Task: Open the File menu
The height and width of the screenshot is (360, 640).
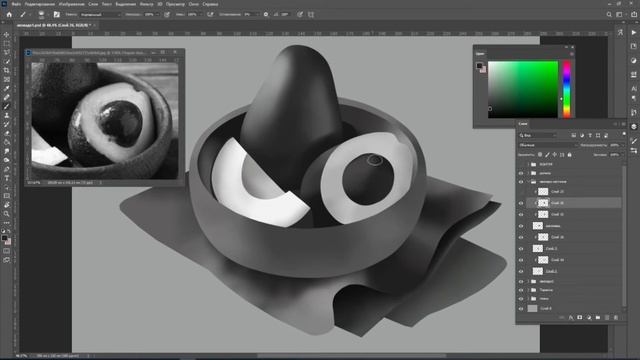Action: pos(16,4)
